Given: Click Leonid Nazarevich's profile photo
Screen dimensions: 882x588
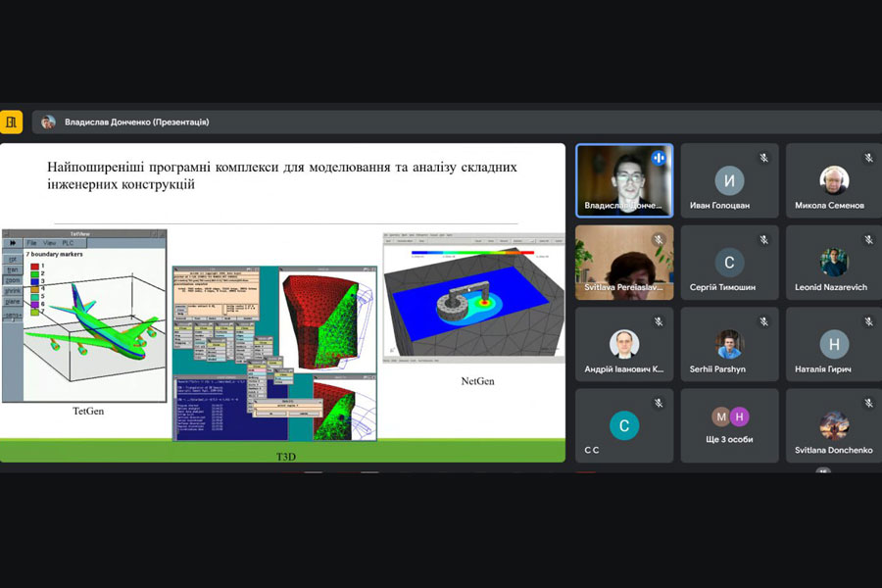Looking at the screenshot, I should (x=834, y=263).
